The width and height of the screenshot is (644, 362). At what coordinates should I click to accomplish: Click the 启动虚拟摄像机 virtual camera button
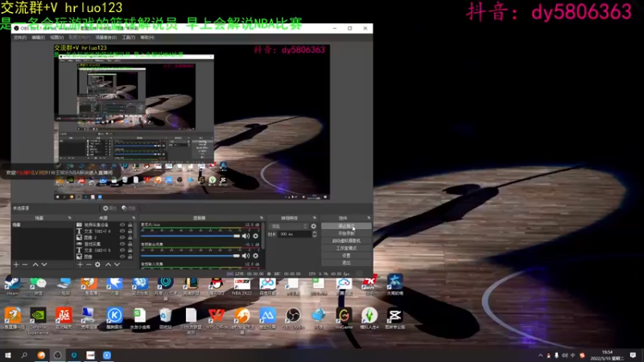(x=346, y=241)
